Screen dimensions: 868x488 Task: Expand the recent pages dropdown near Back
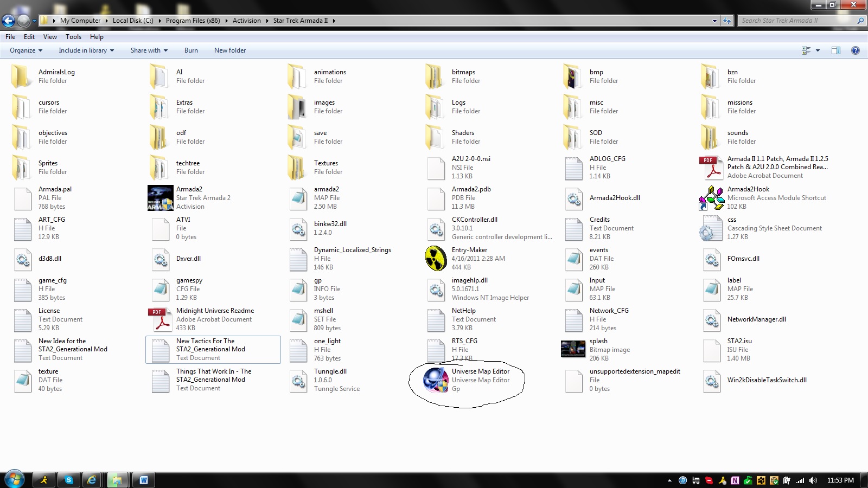[34, 21]
